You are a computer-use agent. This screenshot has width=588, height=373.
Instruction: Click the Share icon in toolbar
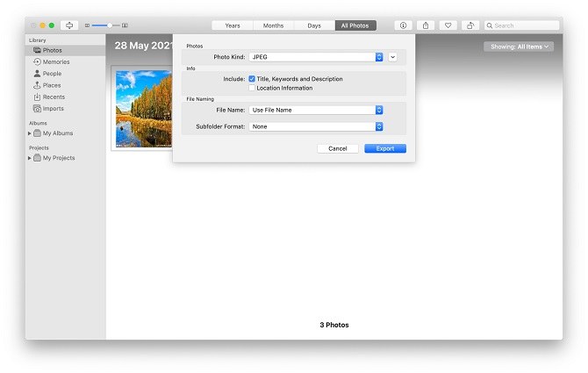426,25
